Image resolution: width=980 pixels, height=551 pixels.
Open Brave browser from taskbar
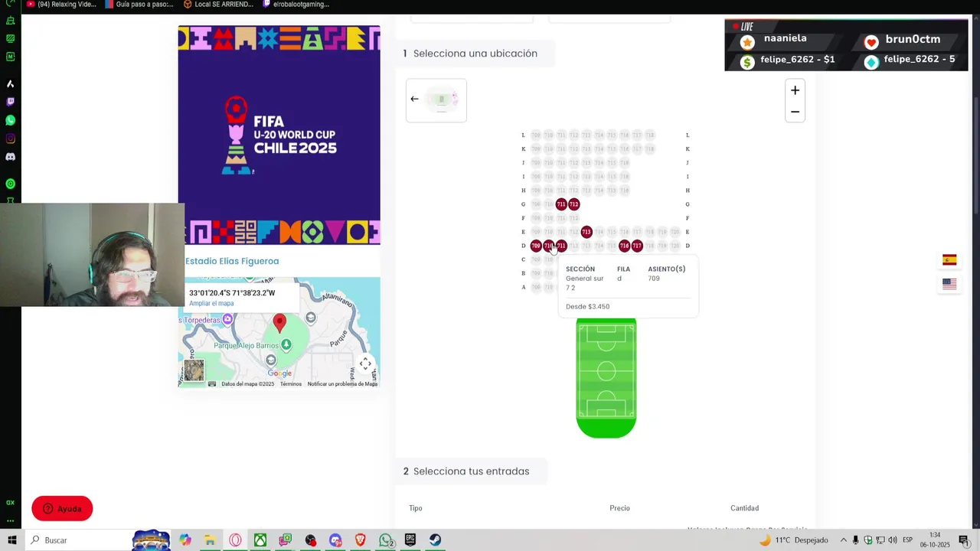[361, 540]
